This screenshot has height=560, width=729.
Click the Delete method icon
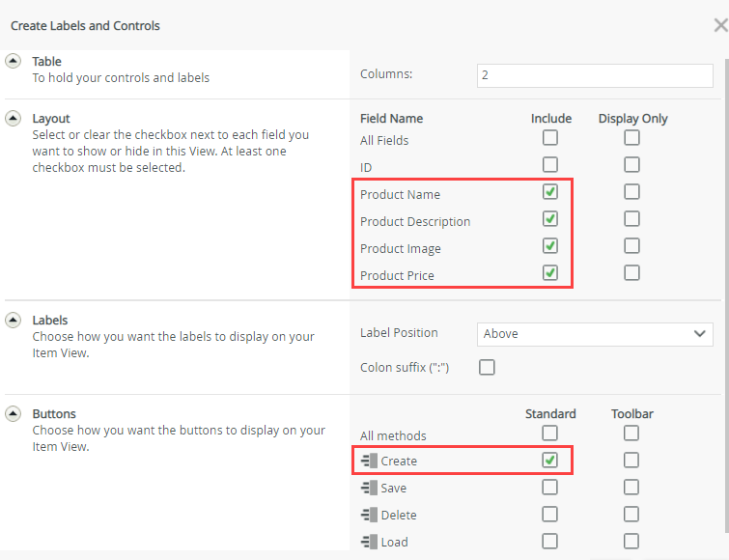pos(368,516)
